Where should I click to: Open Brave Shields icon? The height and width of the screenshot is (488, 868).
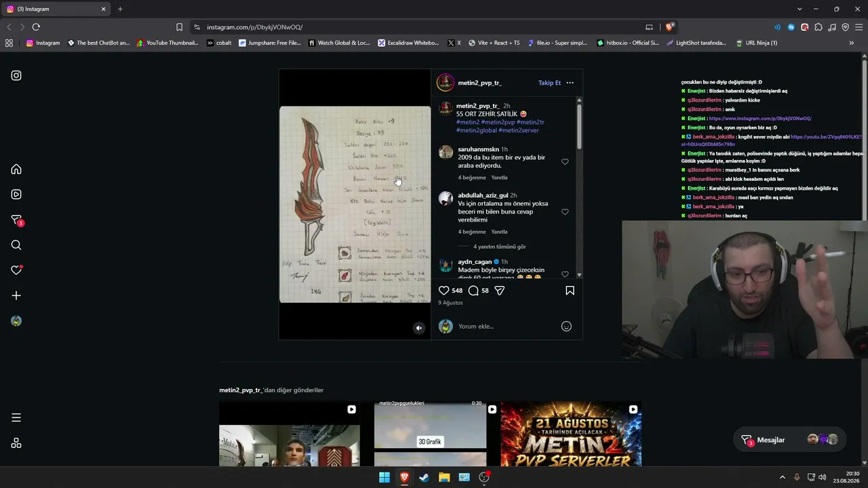tap(670, 27)
